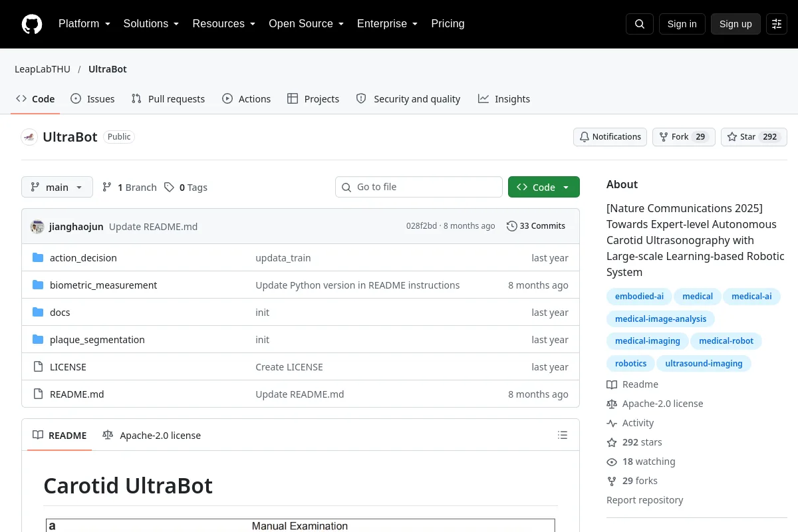798x532 pixels.
Task: Click the pulse icon beside Activity
Action: [x=612, y=423]
